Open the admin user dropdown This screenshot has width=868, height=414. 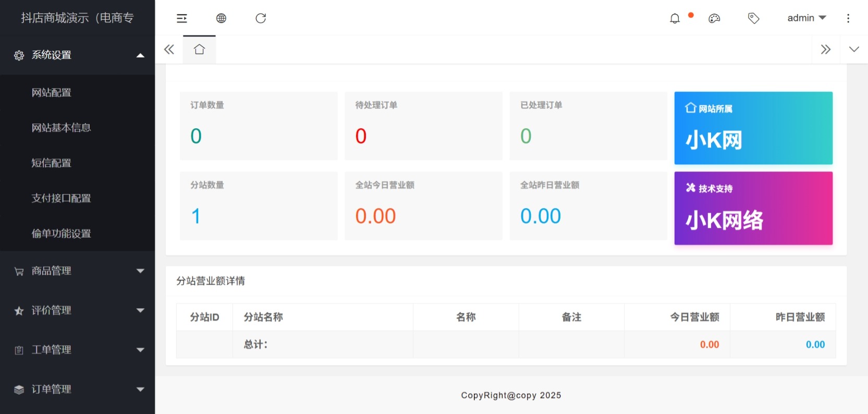click(x=806, y=18)
